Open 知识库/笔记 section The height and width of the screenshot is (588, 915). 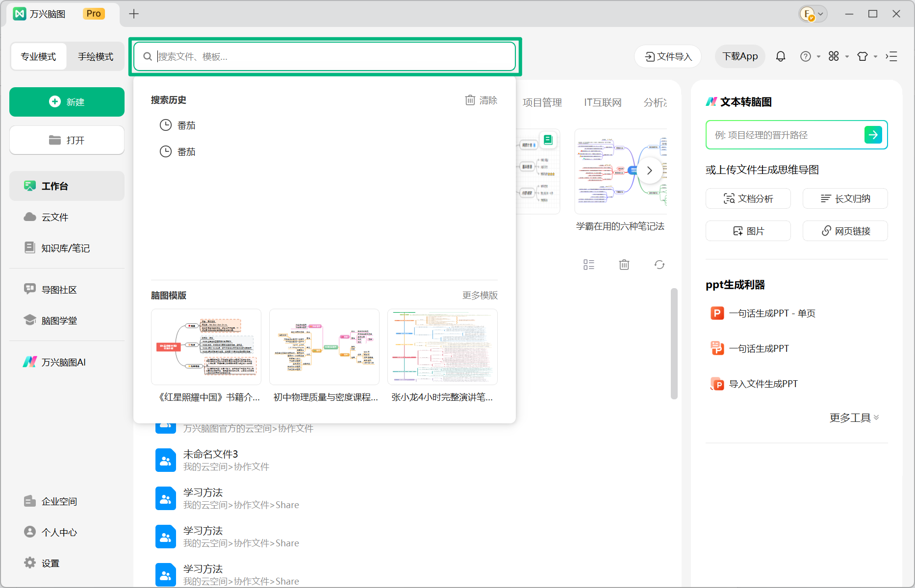[x=57, y=248]
